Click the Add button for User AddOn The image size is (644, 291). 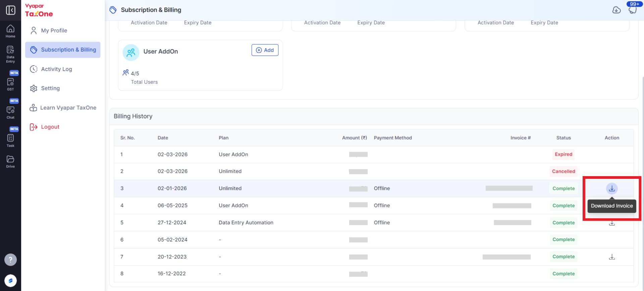[265, 50]
